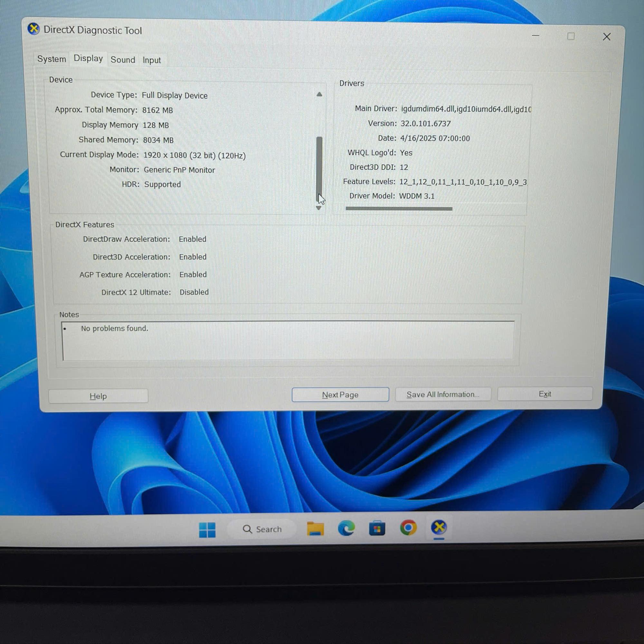Click the 'Generic PnP Monitor' value
This screenshot has width=644, height=644.
tap(179, 170)
